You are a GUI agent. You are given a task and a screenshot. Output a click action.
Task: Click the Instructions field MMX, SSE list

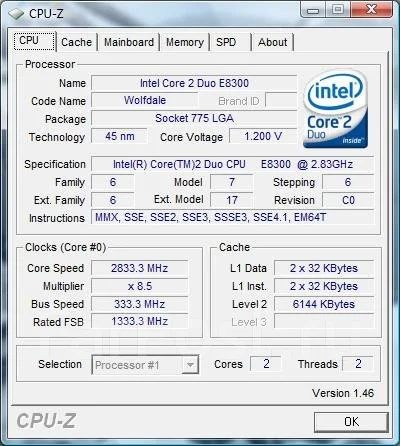click(x=233, y=218)
